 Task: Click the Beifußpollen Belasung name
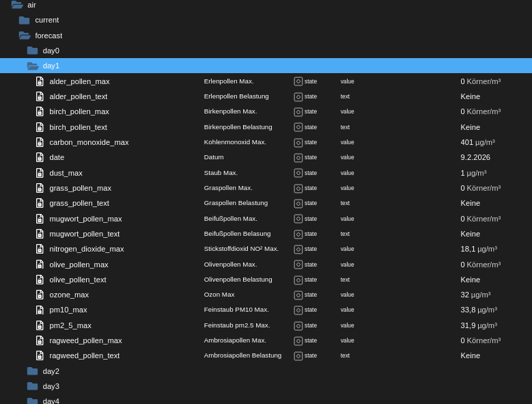[237, 234]
